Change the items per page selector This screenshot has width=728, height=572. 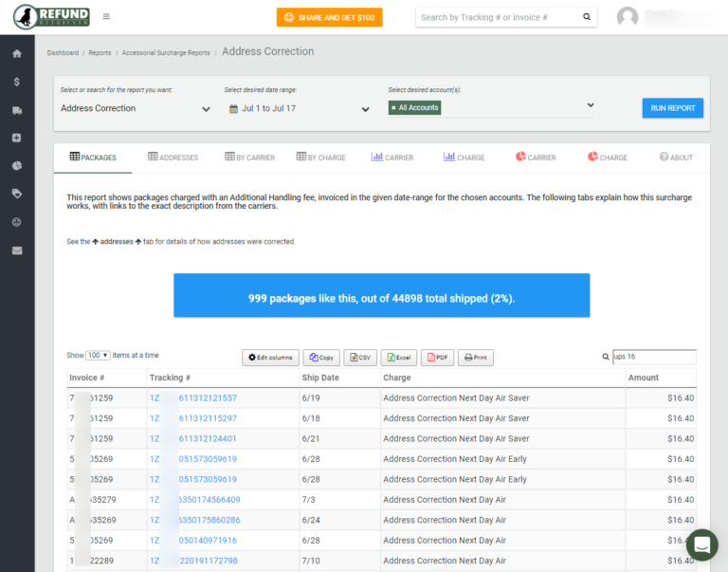point(99,356)
